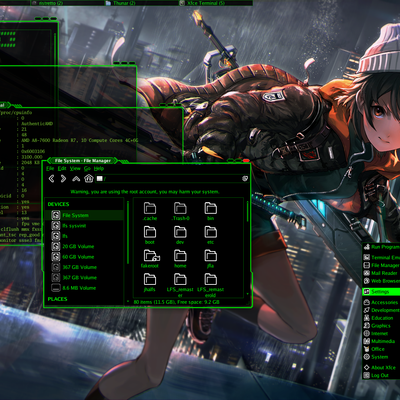The height and width of the screenshot is (400, 400).
Task: Open About Xfce from menu
Action: pos(381,368)
